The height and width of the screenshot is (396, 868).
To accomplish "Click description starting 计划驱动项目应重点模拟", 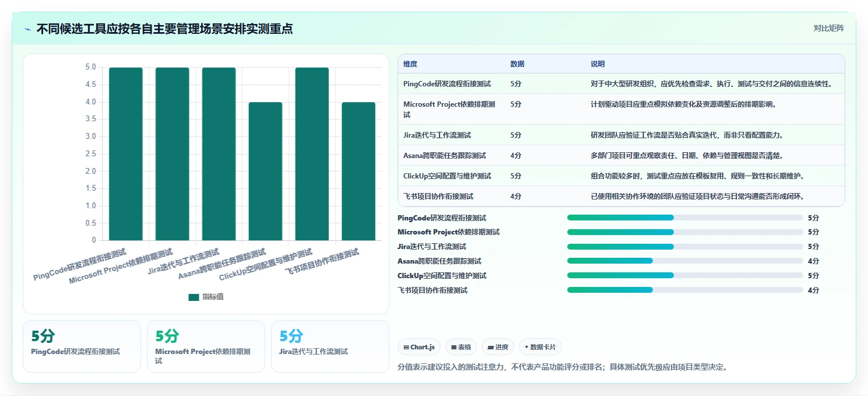I will (x=683, y=104).
